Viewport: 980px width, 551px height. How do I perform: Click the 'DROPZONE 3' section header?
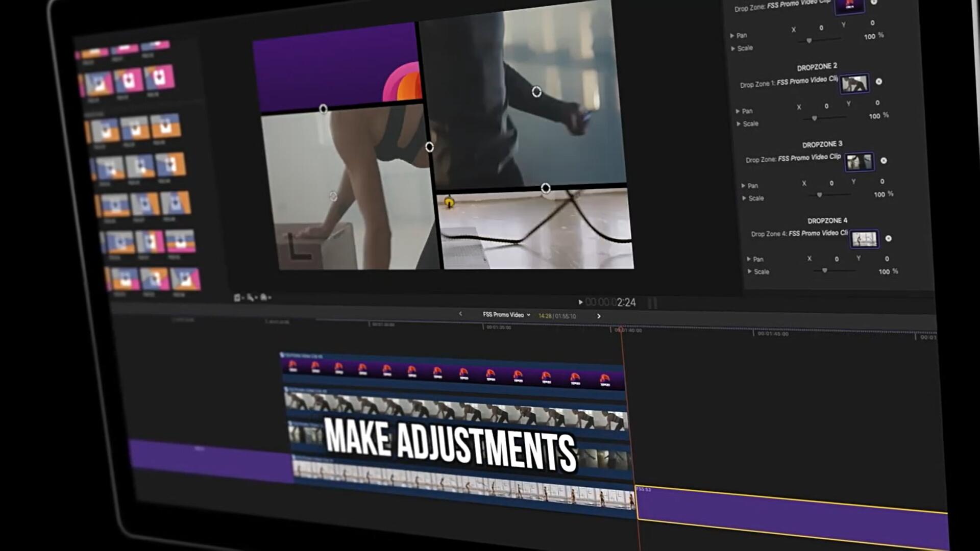(822, 144)
